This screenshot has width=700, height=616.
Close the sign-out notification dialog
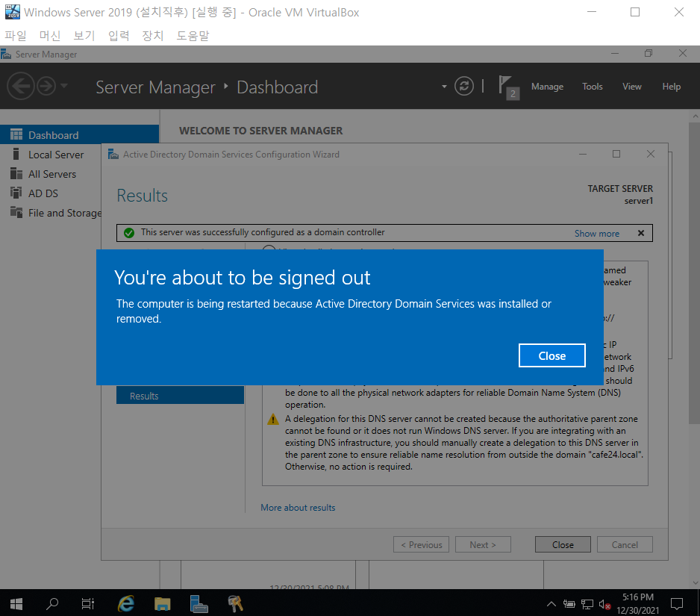(551, 355)
